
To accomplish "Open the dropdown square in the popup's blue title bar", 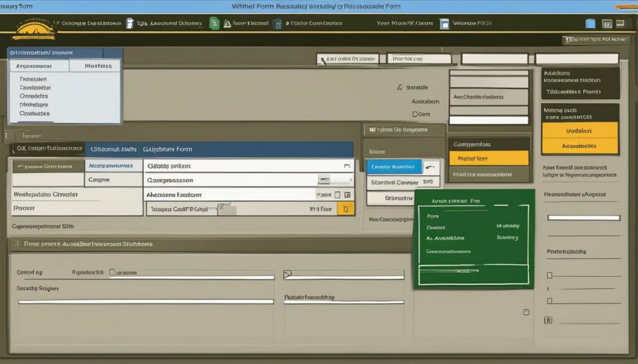I will click(x=113, y=53).
